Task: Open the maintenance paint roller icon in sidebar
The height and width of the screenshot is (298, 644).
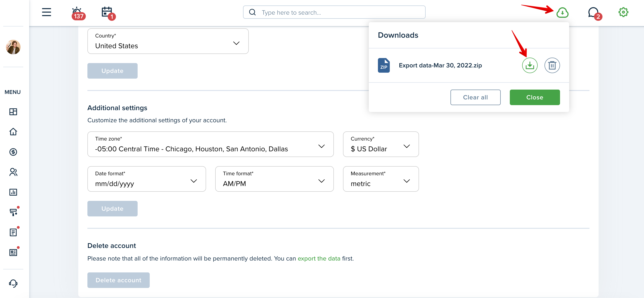Action: click(14, 212)
